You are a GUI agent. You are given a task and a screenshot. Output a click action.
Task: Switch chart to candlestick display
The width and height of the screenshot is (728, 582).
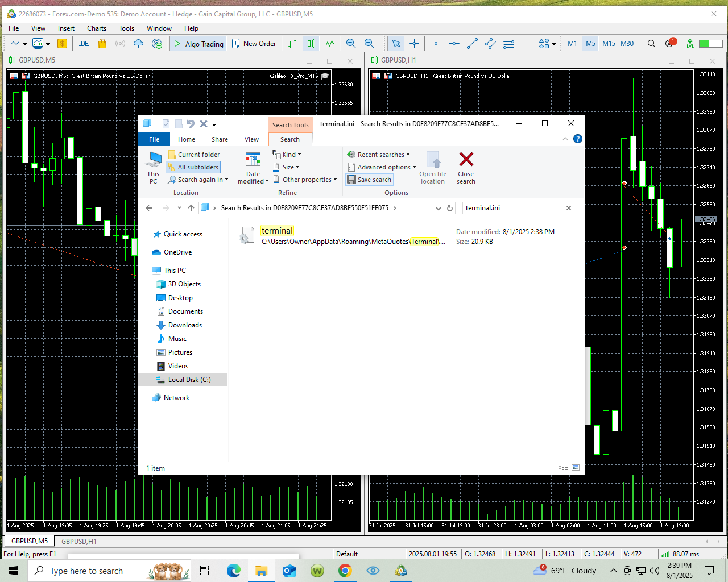click(311, 44)
